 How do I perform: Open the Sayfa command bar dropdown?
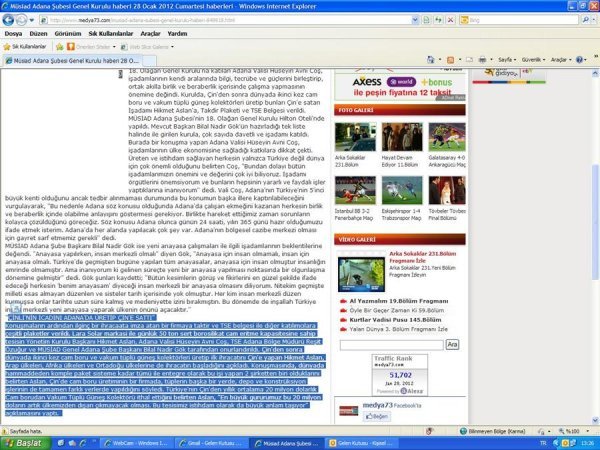point(507,60)
